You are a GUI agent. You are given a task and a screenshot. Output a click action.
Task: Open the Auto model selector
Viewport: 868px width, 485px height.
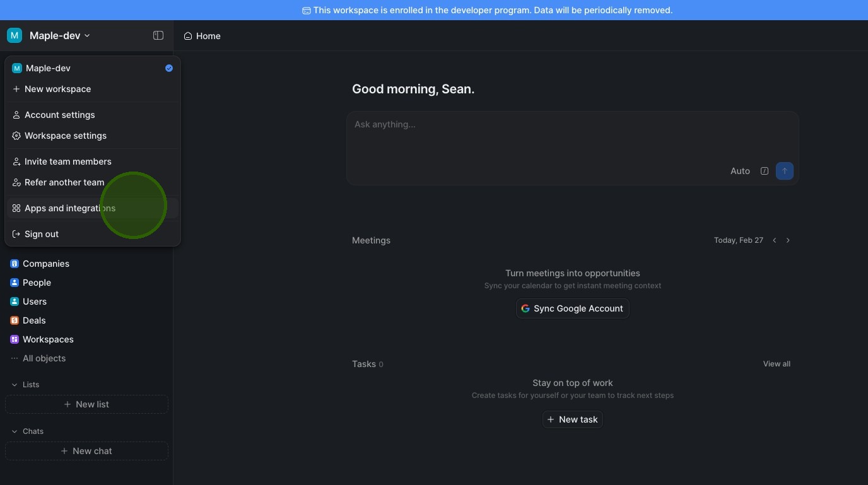740,171
